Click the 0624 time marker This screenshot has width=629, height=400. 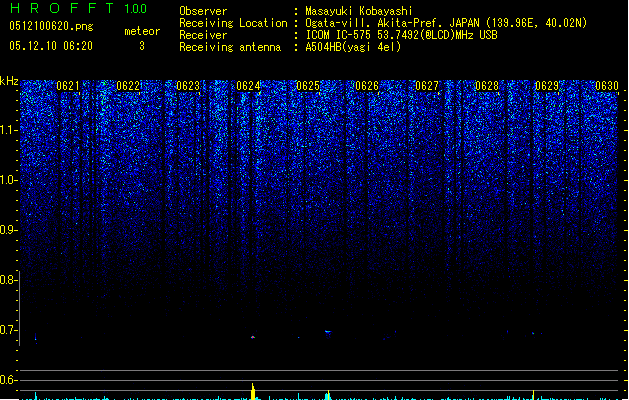248,86
